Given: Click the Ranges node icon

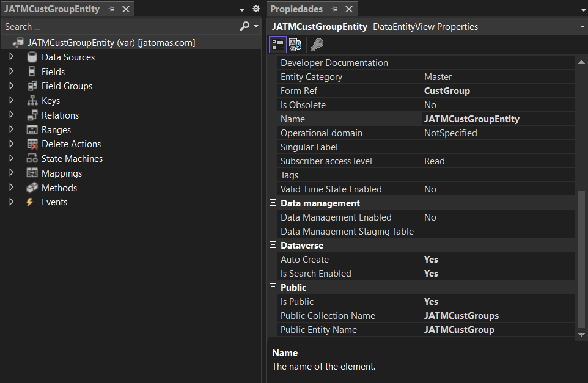Looking at the screenshot, I should [32, 129].
